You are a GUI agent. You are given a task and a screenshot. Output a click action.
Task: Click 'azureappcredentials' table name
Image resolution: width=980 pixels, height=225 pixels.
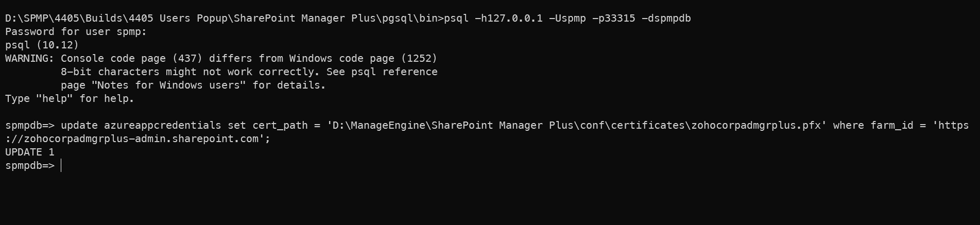tap(163, 126)
